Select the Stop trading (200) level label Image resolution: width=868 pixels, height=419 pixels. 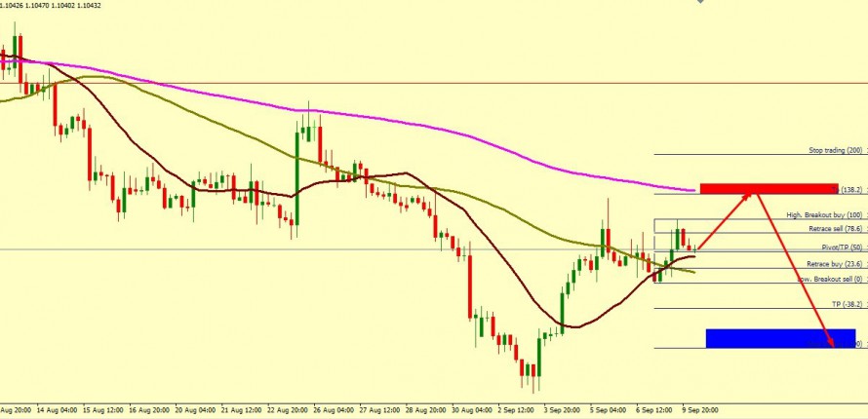tap(836, 151)
